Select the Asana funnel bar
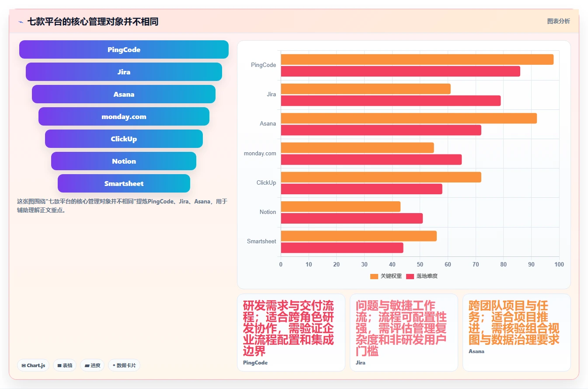The width and height of the screenshot is (588, 389). (x=124, y=94)
